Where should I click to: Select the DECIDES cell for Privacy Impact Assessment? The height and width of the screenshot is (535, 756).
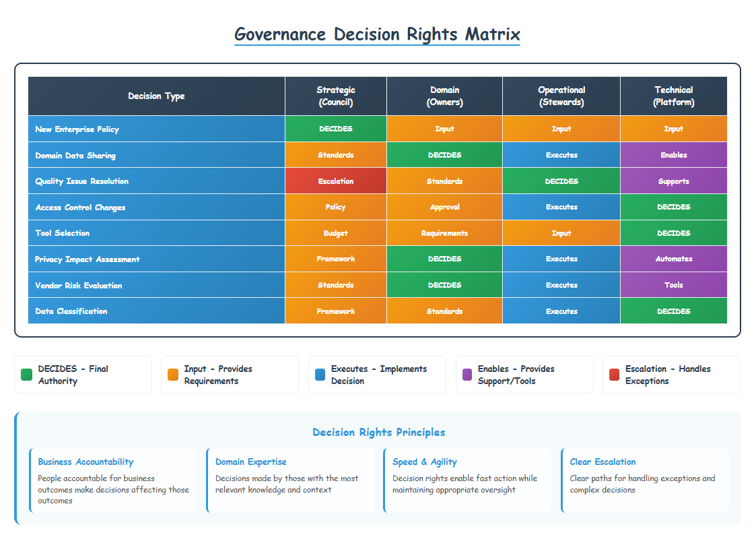(x=444, y=259)
